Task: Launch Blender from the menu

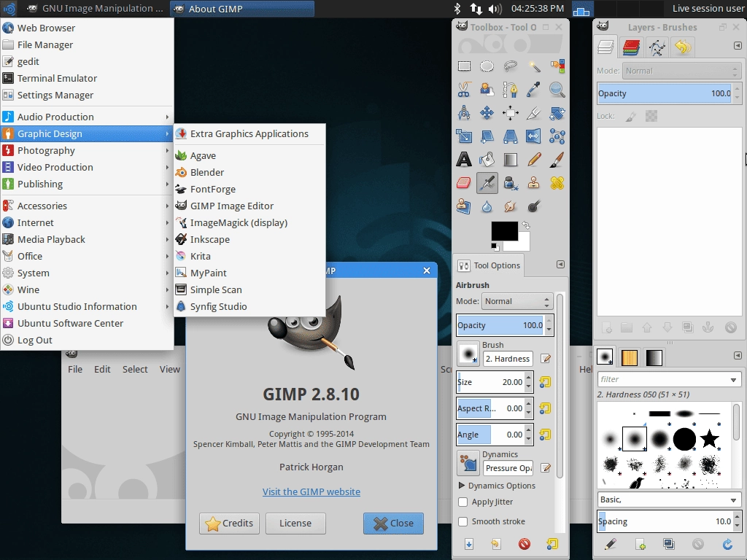Action: [x=249, y=172]
